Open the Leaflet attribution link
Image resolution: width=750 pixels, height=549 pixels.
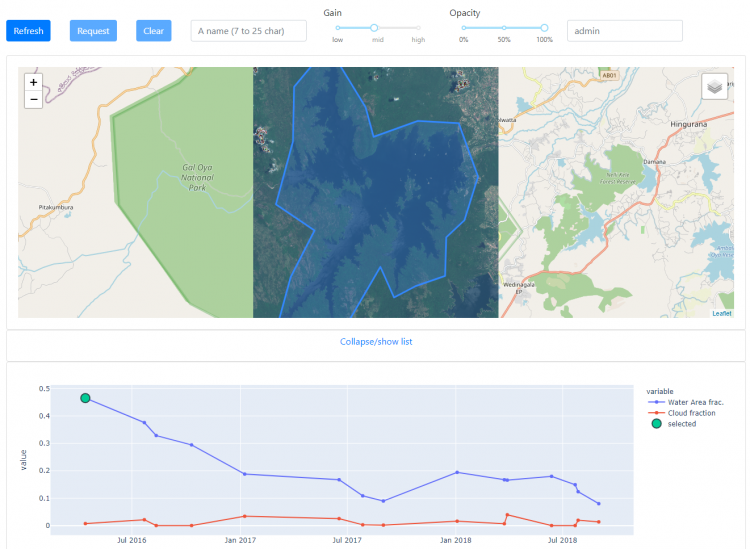[722, 313]
